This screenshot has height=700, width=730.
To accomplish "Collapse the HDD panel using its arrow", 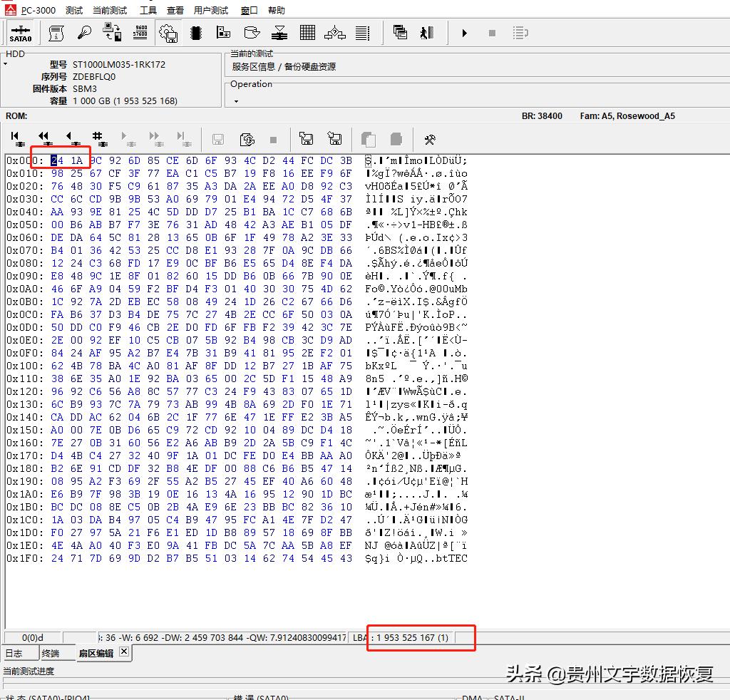I will 5,64.
